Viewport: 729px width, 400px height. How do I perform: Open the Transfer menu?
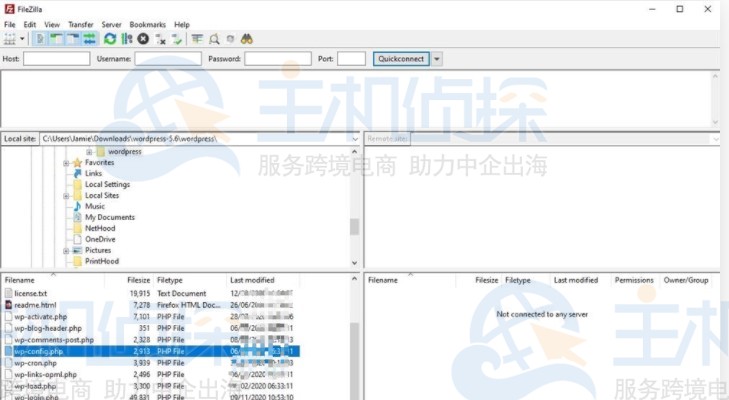tap(81, 25)
